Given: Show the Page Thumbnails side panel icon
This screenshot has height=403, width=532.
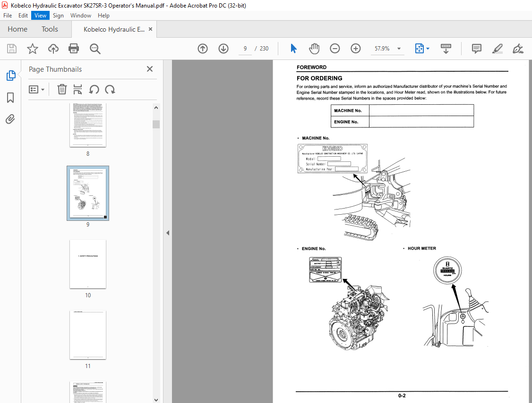Looking at the screenshot, I should pos(10,75).
